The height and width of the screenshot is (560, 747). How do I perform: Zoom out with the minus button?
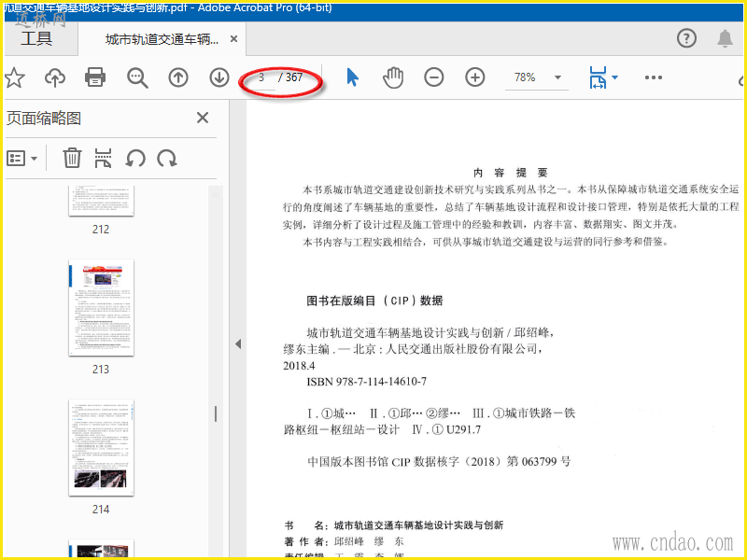434,77
